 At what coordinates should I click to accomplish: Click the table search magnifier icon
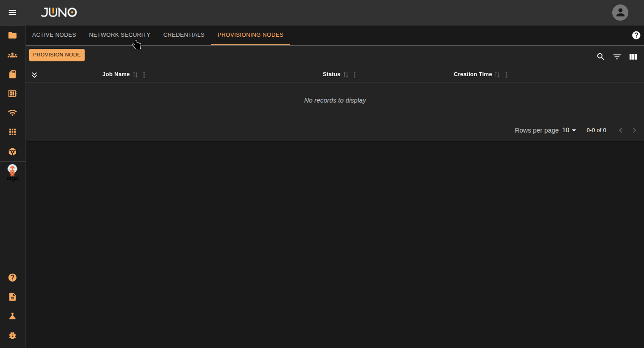click(x=601, y=57)
